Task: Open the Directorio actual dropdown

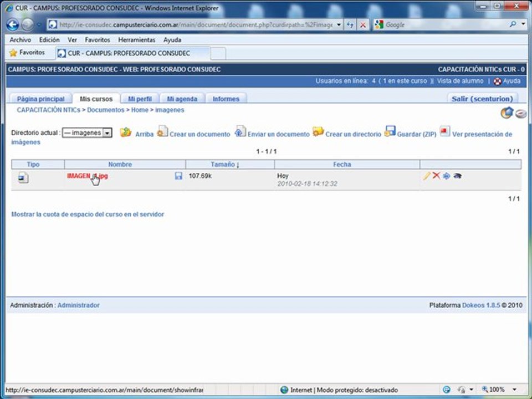Action: (87, 132)
